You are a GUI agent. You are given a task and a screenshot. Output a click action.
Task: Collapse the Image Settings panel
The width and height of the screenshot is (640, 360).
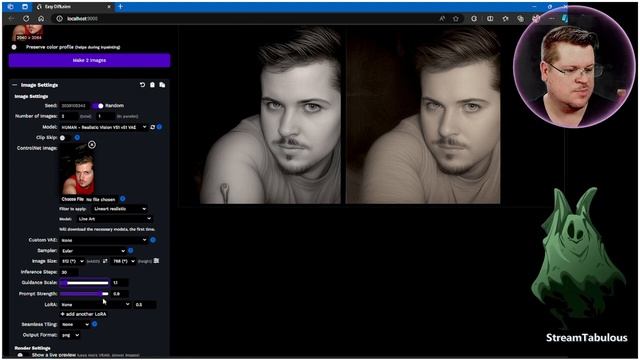pos(15,85)
